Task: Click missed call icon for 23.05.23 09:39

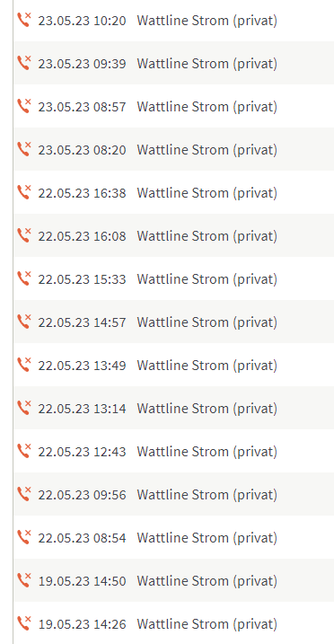Action: [x=24, y=63]
